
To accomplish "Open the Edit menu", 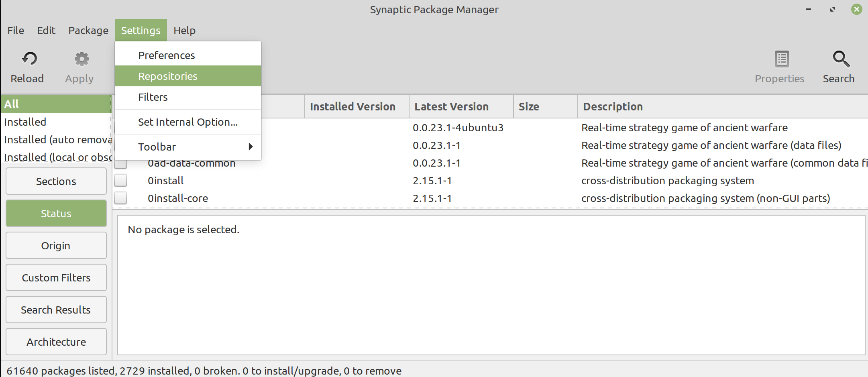I will click(x=46, y=31).
